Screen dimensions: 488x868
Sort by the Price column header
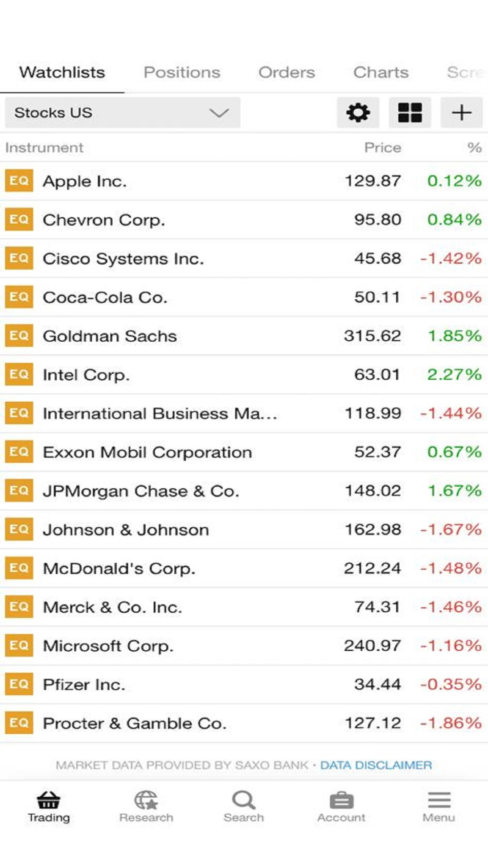tap(383, 147)
